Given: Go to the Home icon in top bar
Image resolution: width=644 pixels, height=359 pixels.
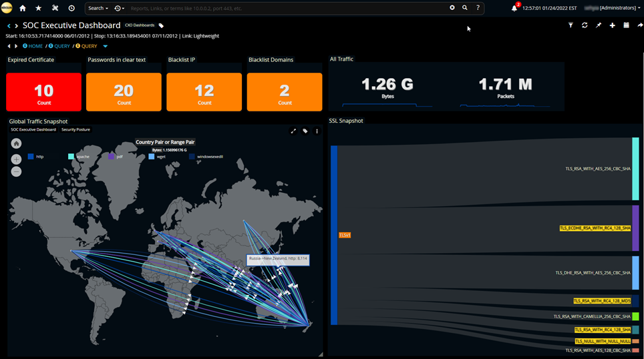Looking at the screenshot, I should click(23, 8).
